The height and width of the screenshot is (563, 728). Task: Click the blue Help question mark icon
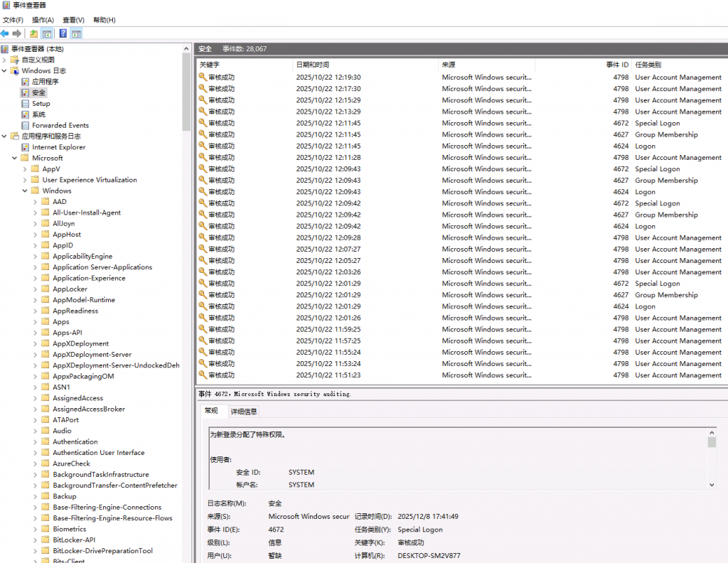(x=63, y=33)
